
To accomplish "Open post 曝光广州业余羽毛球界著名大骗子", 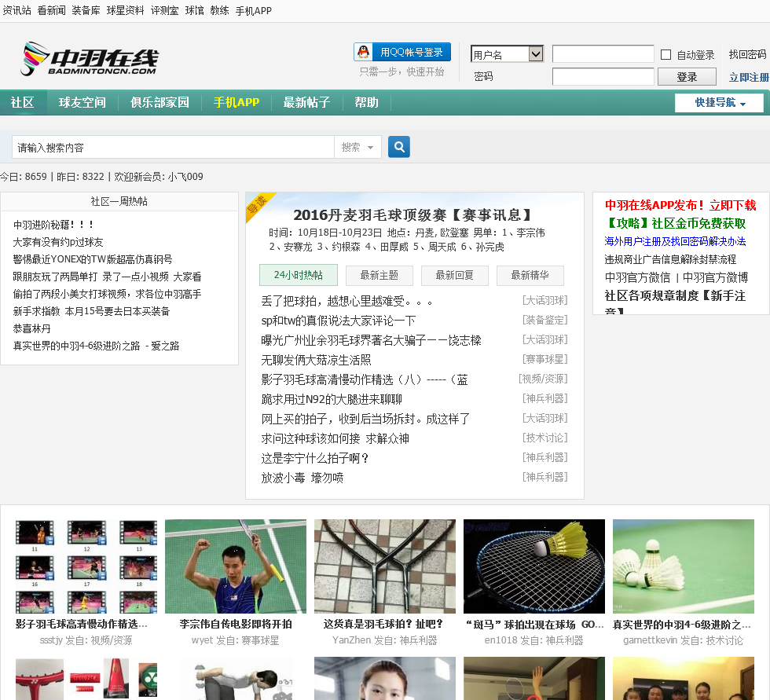I will click(x=371, y=340).
